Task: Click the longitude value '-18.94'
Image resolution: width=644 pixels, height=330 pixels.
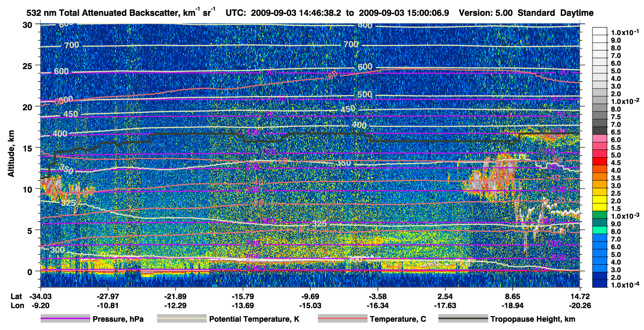Action: [x=513, y=305]
